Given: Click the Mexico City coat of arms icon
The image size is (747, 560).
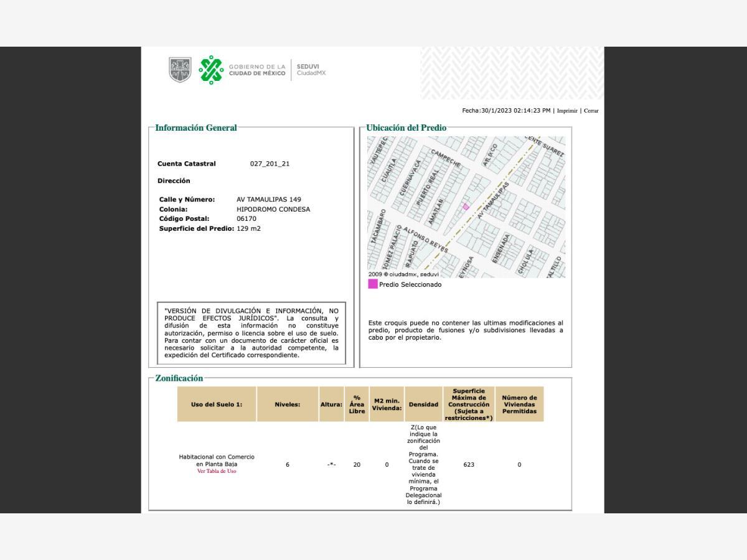Looking at the screenshot, I should (x=180, y=70).
